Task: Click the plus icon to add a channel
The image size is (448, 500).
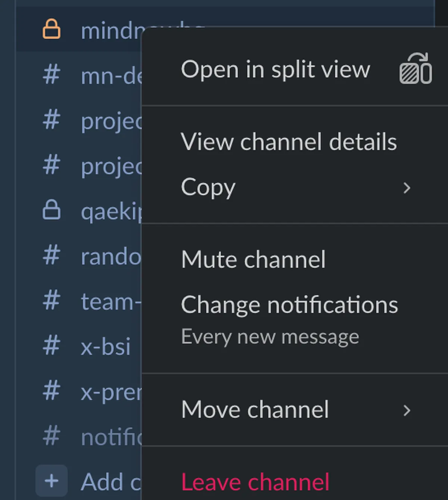Action: [51, 481]
